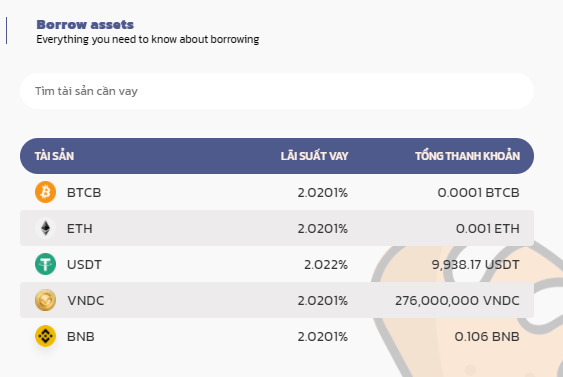Click the 9,938.17 USDT liquidity value
Image resolution: width=563 pixels, height=377 pixels.
(x=475, y=265)
